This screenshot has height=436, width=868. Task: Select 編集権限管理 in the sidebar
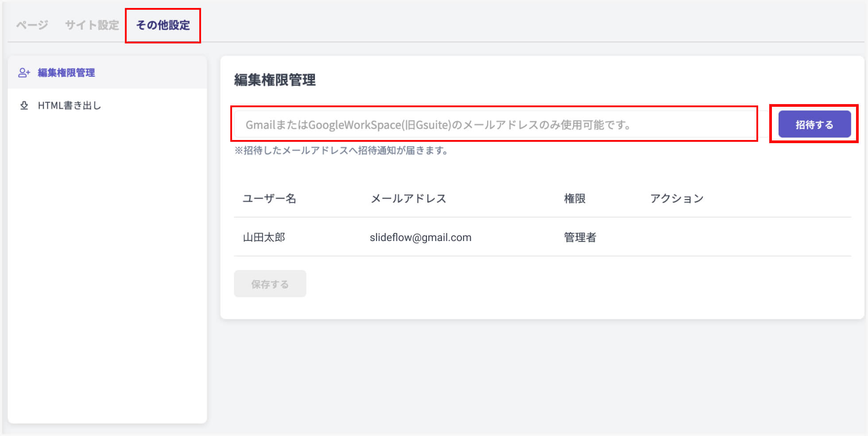point(66,72)
